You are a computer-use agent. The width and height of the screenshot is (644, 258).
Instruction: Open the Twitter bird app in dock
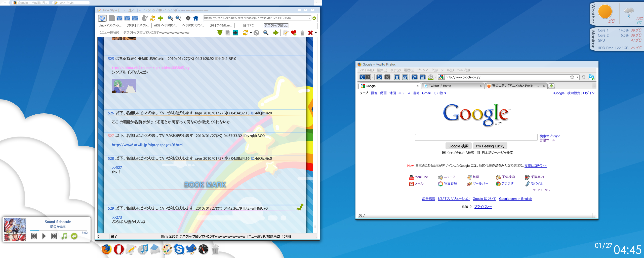[191, 249]
